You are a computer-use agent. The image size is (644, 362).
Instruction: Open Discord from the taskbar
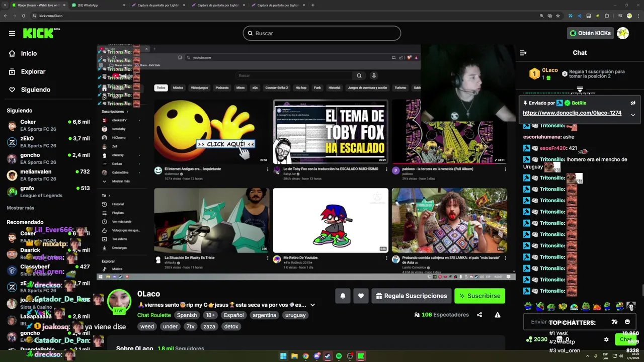pyautogui.click(x=316, y=356)
